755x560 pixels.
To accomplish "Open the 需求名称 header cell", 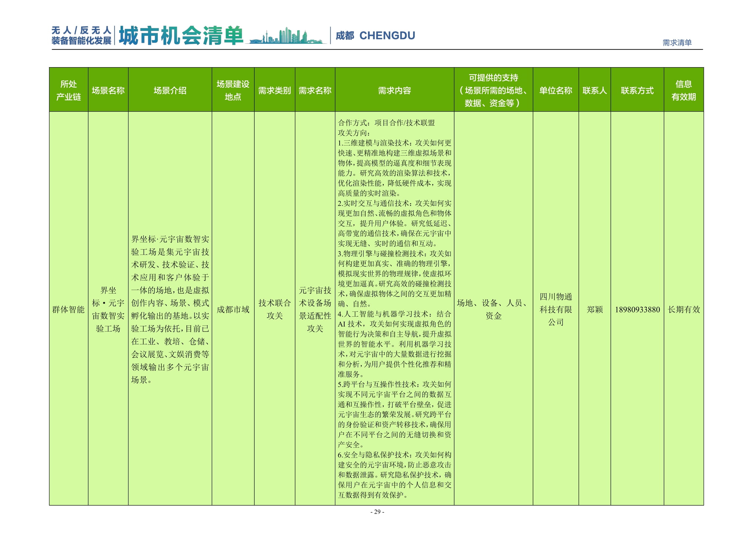I will tap(315, 91).
